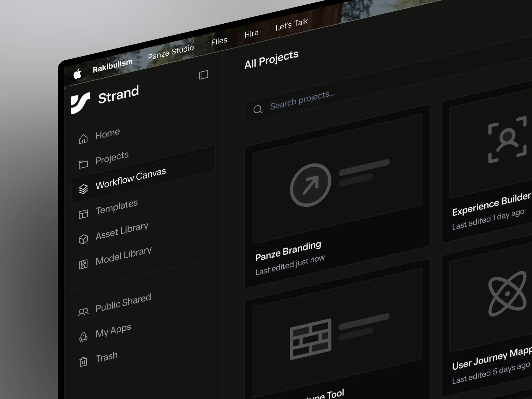This screenshot has height=399, width=532.
Task: Open My Apps in the sidebar
Action: [x=113, y=331]
